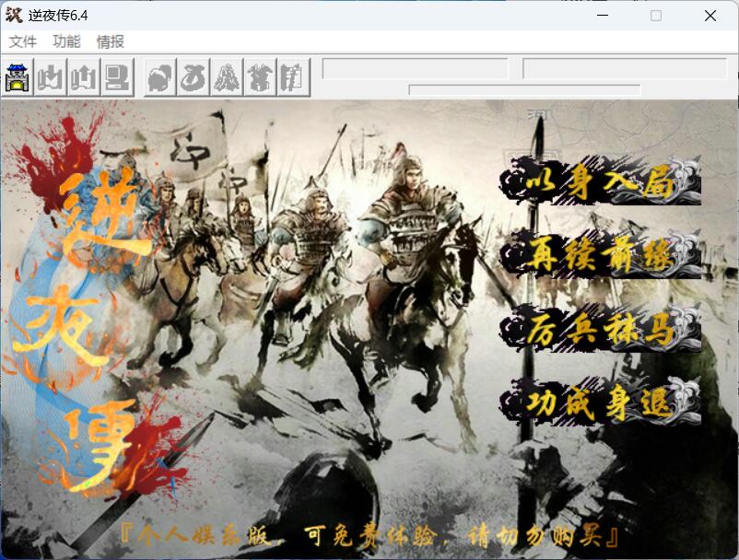Click the castle gate toolbar icon

pos(18,77)
